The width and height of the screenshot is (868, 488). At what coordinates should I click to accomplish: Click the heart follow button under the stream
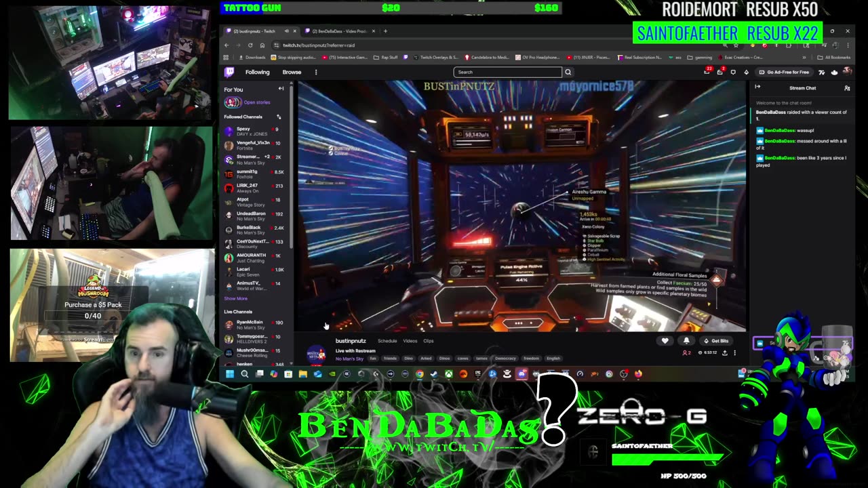pos(665,341)
